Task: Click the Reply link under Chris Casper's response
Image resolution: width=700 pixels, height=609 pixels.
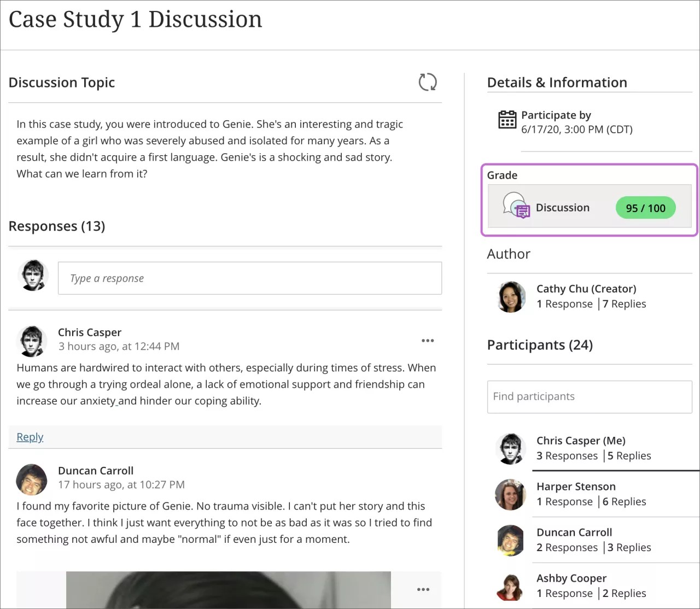Action: point(30,437)
